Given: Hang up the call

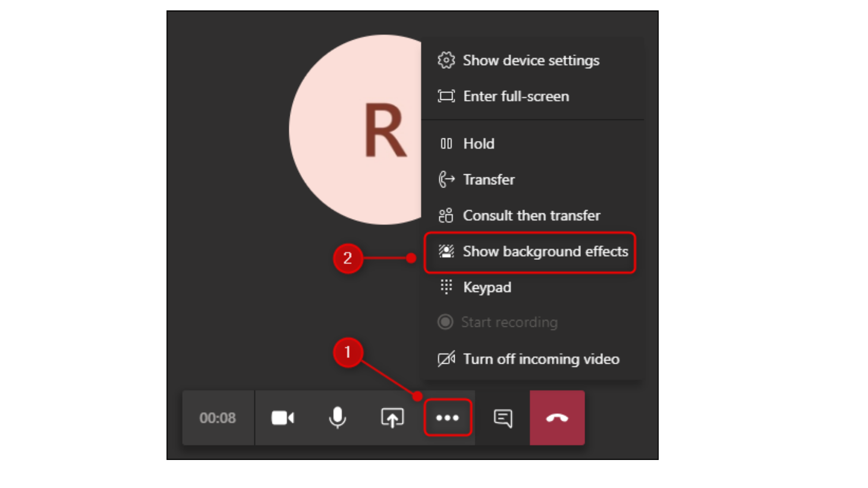Looking at the screenshot, I should coord(557,418).
